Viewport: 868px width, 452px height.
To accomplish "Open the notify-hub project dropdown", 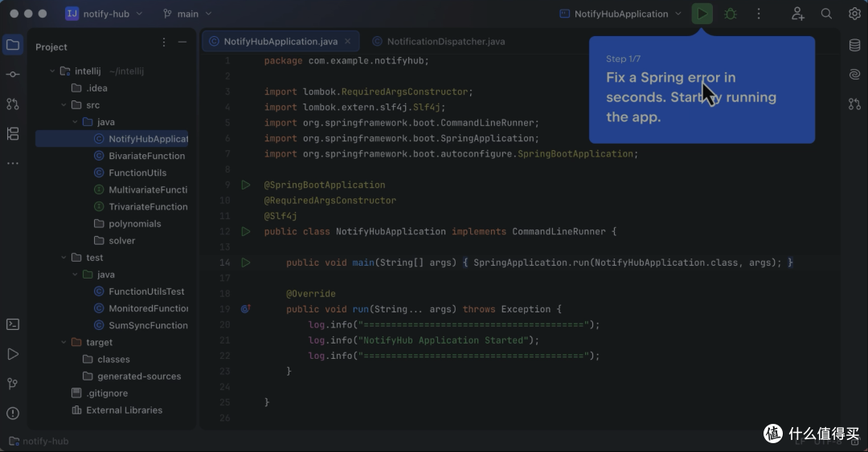I will (104, 14).
